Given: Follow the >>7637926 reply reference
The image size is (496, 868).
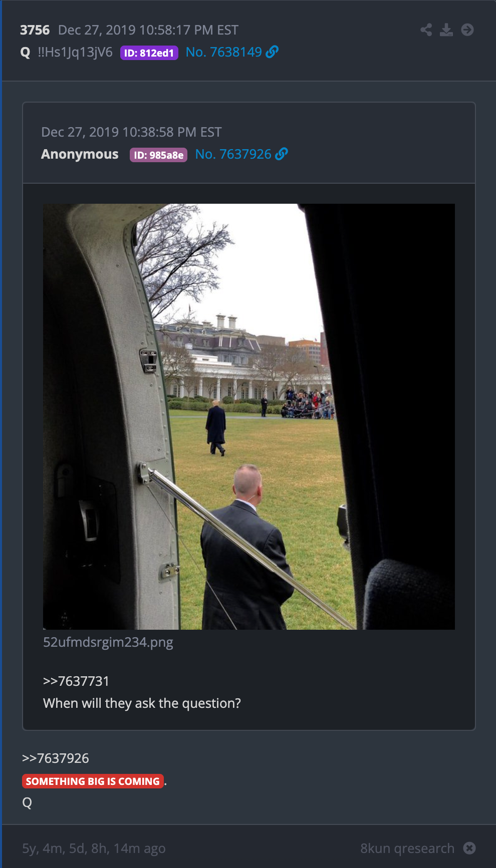Looking at the screenshot, I should tap(56, 758).
